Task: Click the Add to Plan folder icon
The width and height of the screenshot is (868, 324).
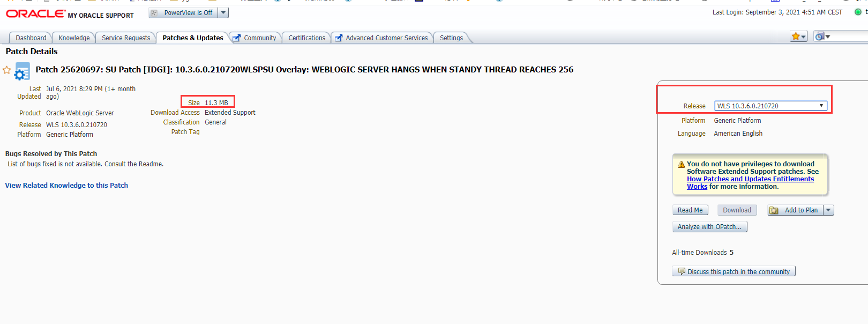Action: 774,210
